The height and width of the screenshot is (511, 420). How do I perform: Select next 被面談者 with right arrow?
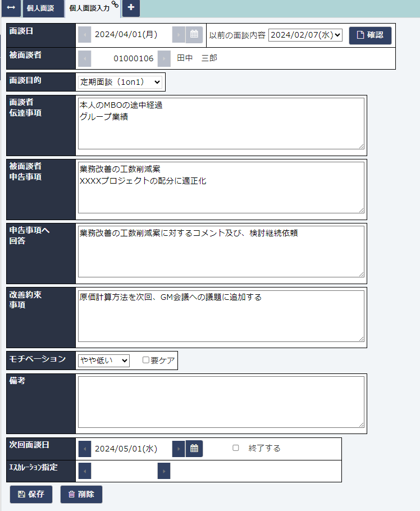[164, 58]
